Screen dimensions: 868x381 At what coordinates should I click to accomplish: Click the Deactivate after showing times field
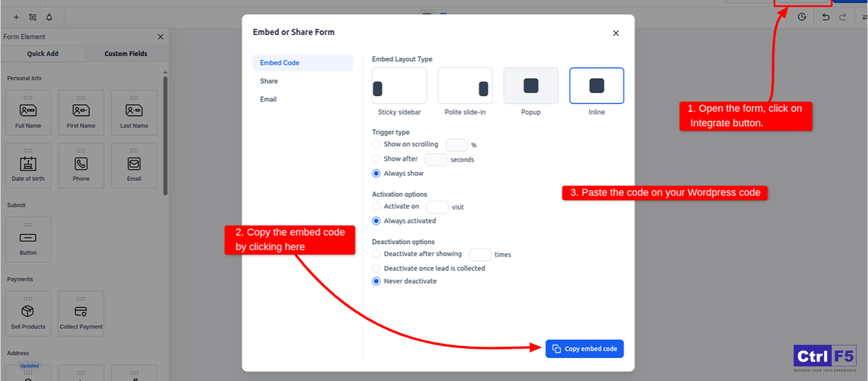tap(480, 255)
